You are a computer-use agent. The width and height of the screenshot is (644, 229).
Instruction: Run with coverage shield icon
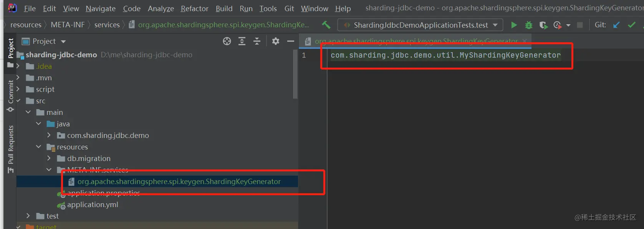tap(543, 25)
